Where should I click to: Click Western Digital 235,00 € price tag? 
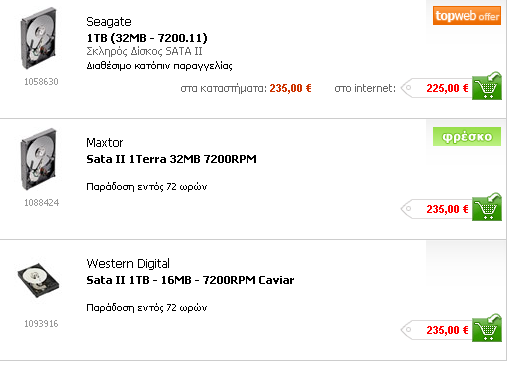[436, 330]
